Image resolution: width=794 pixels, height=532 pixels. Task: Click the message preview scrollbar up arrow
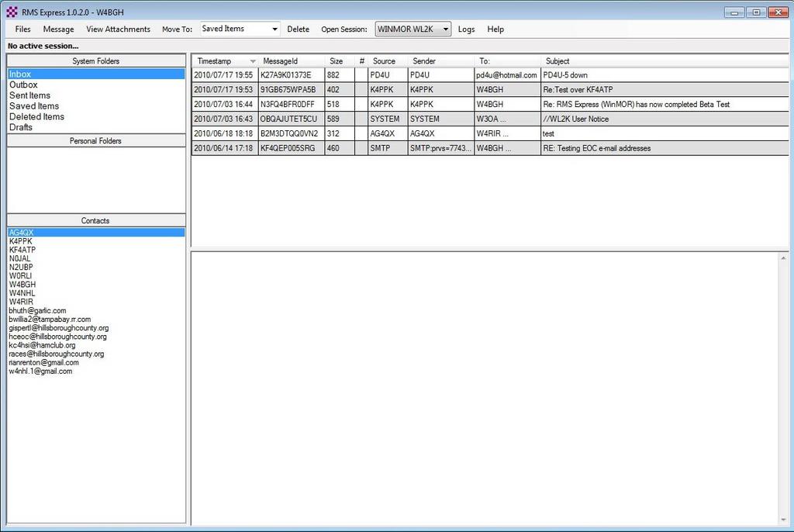pos(783,258)
